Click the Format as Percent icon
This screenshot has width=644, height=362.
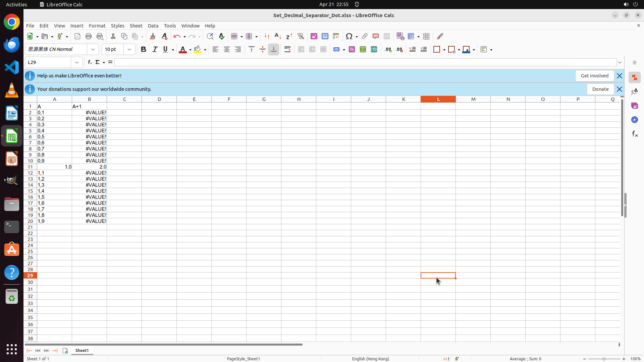pyautogui.click(x=352, y=49)
